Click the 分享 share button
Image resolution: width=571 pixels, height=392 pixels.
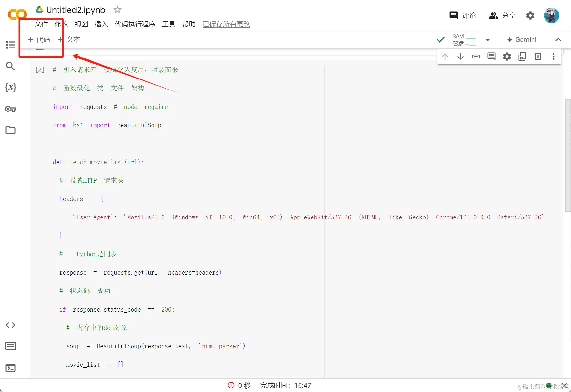pos(502,16)
